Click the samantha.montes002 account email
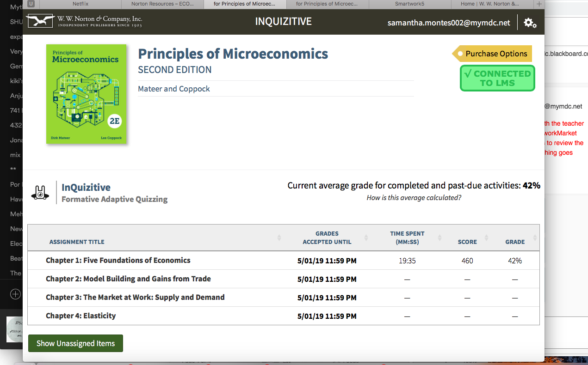Image resolution: width=588 pixels, height=365 pixels. click(449, 22)
